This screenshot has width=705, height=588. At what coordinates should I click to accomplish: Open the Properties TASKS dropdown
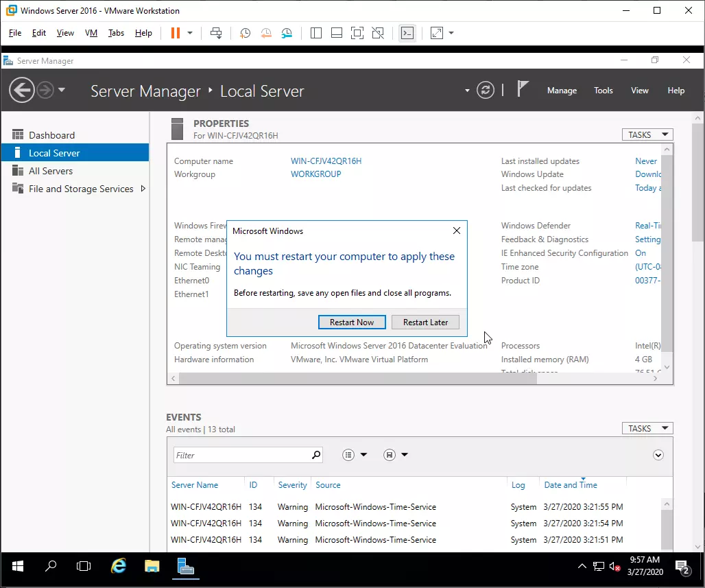[x=647, y=134]
